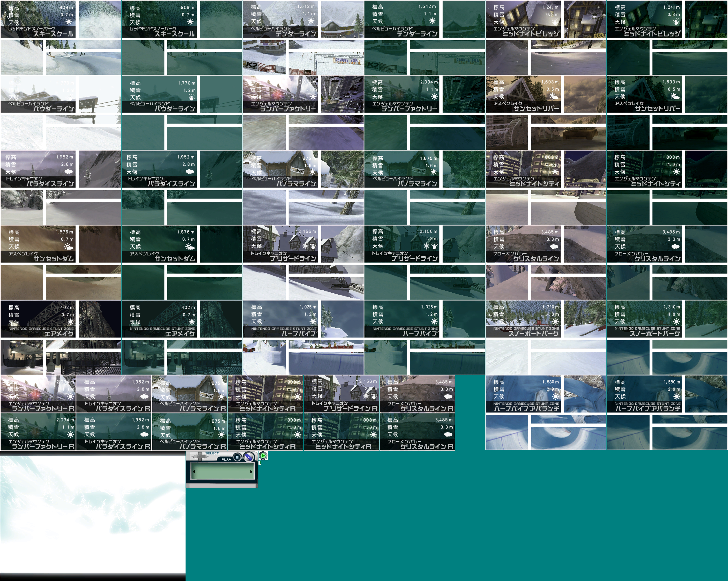Click partly-cloudy icon on dimmed サンセットダム card
The image size is (728, 581).
pyautogui.click(x=190, y=247)
